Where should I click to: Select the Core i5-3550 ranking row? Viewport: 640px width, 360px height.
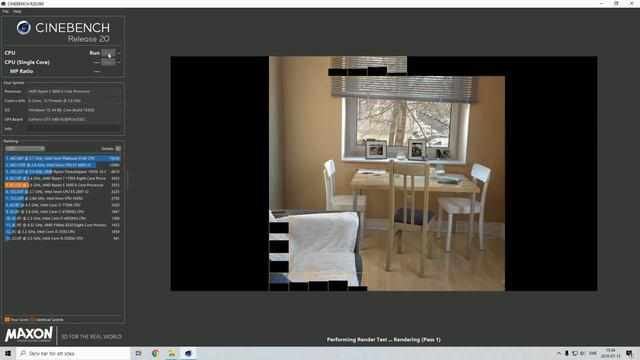tap(62, 231)
